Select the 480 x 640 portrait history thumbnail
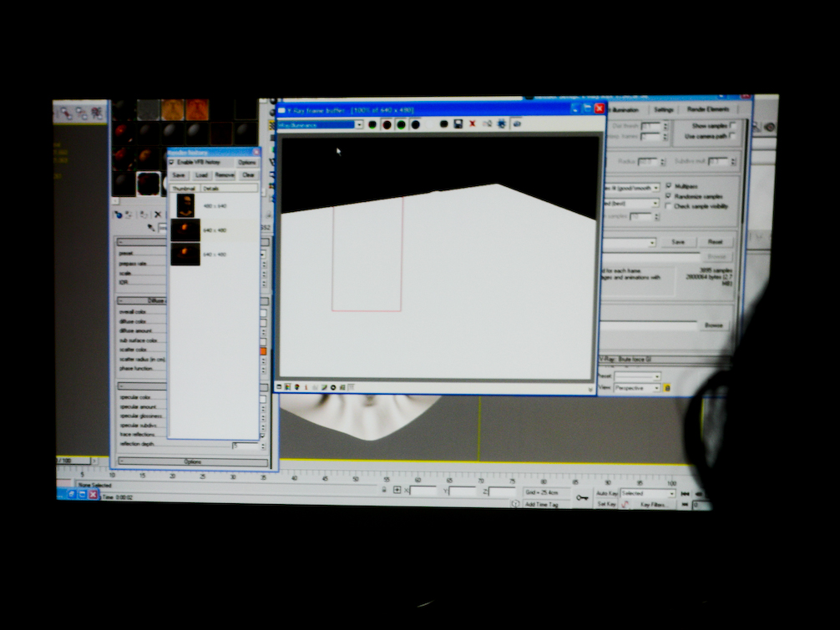This screenshot has width=840, height=630. point(185,205)
